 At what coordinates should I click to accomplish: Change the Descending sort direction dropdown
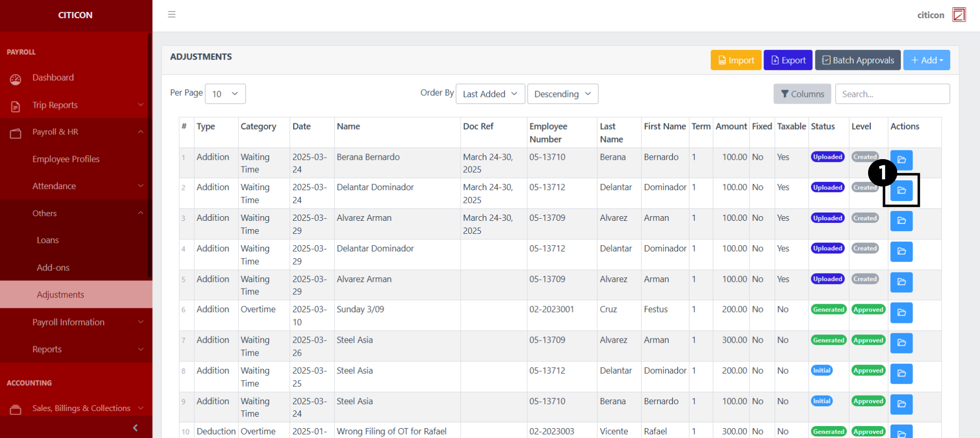563,94
